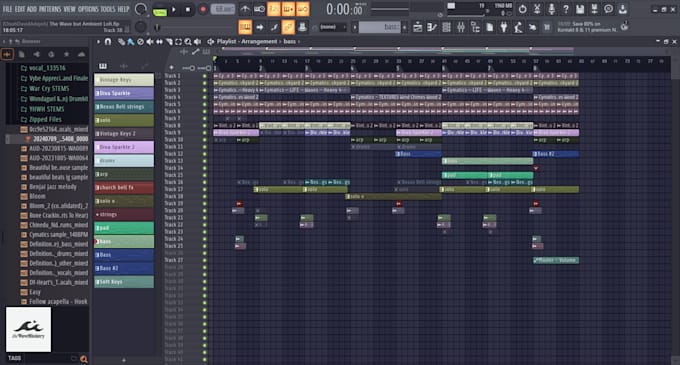This screenshot has height=365, width=680.
Task: Click the question mark help icon
Action: (566, 9)
